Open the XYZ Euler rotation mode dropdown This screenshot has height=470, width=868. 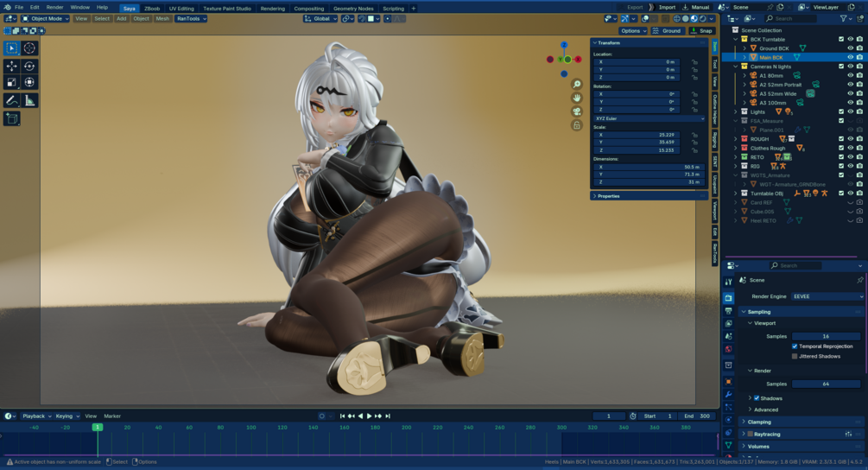click(649, 118)
